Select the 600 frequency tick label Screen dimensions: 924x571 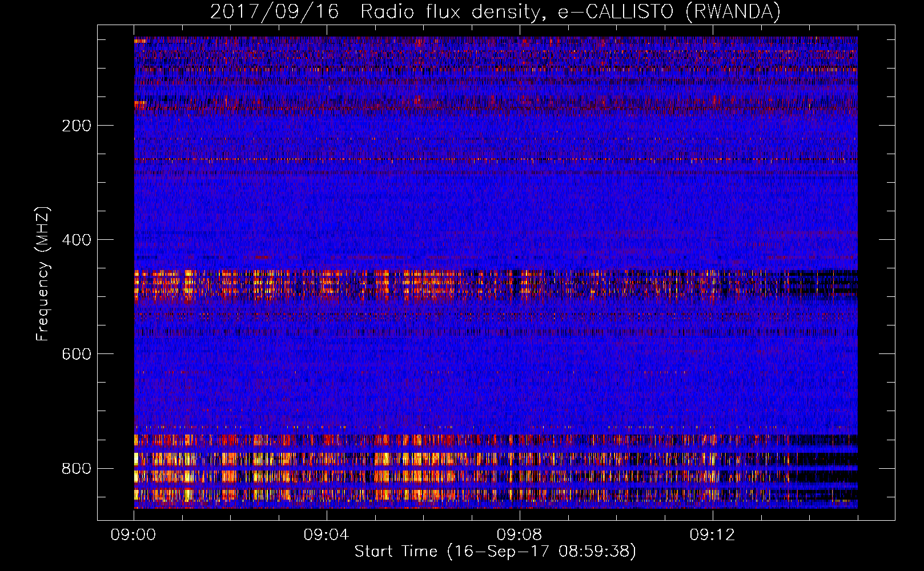tap(77, 354)
